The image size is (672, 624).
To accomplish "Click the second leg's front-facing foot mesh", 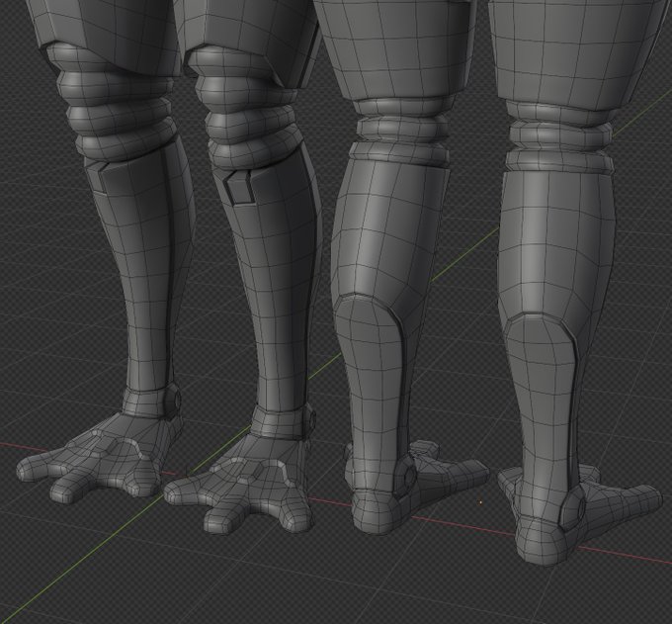I will click(x=241, y=485).
